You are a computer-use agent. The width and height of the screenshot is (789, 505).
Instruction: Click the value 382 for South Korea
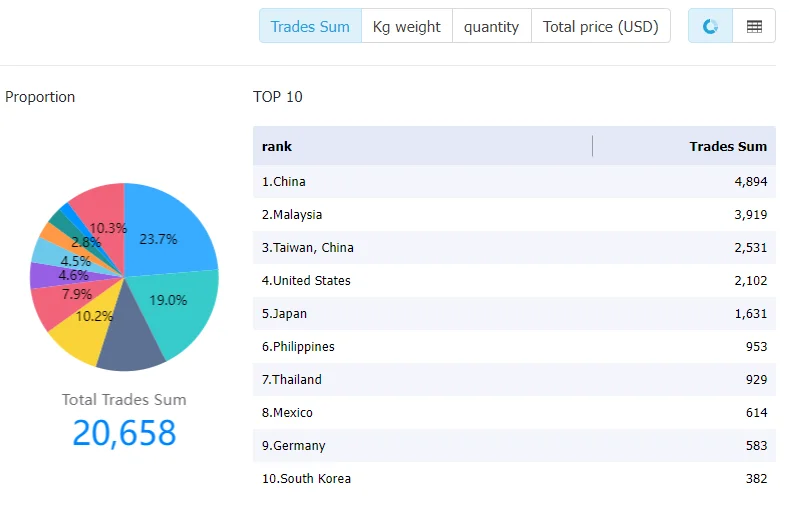(756, 479)
